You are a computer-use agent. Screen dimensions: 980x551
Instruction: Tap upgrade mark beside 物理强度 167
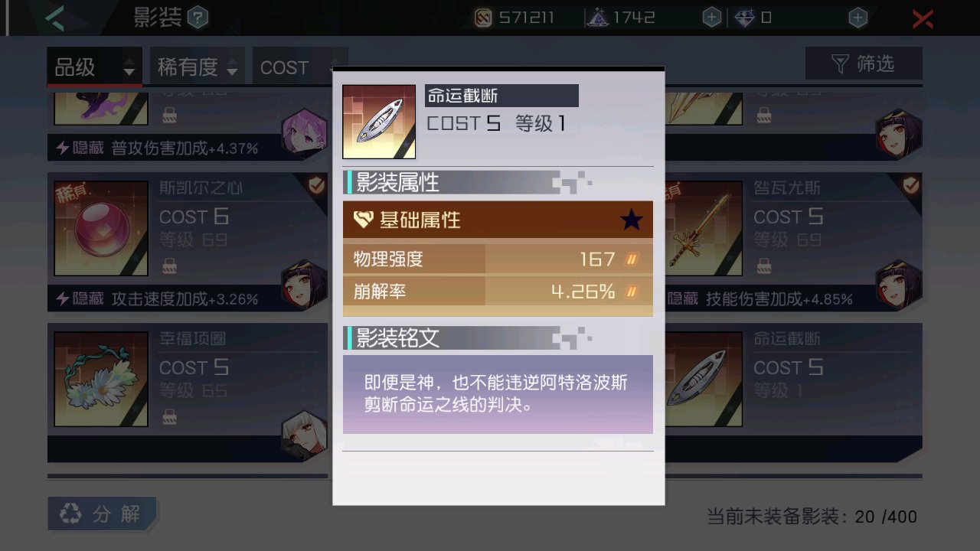(632, 259)
